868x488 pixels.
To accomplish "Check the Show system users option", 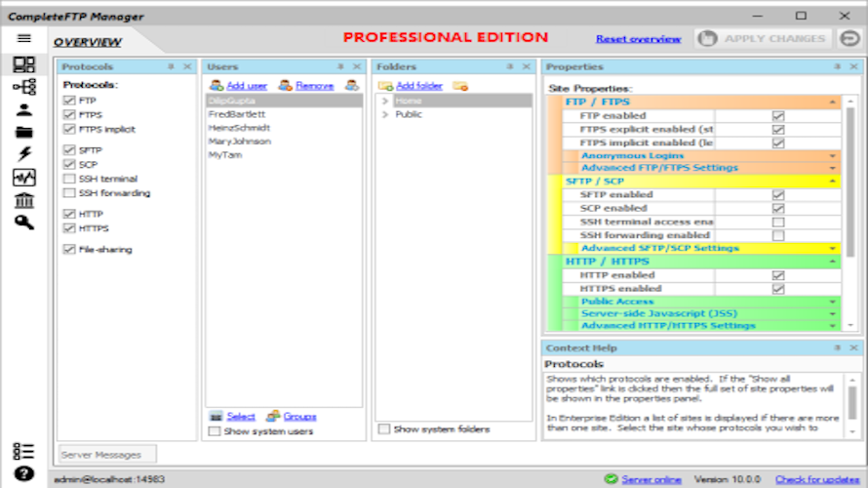I will tap(215, 430).
